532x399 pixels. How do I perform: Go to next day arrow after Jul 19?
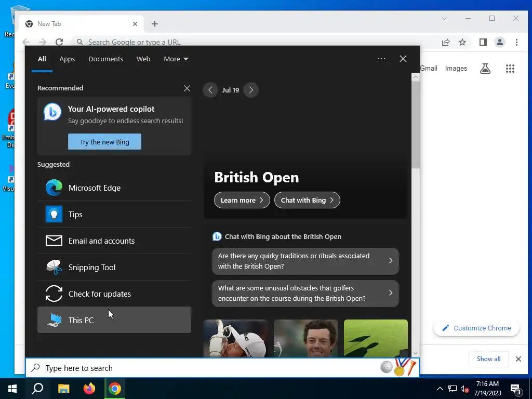251,90
